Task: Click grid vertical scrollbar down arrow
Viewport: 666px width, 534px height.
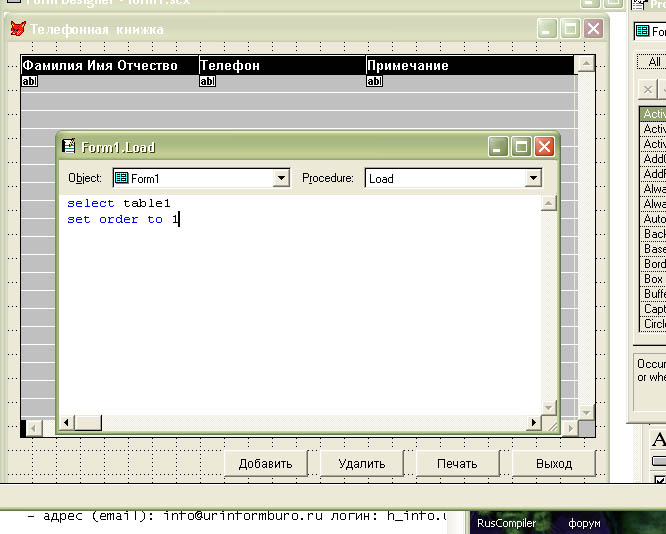Action: coord(586,413)
